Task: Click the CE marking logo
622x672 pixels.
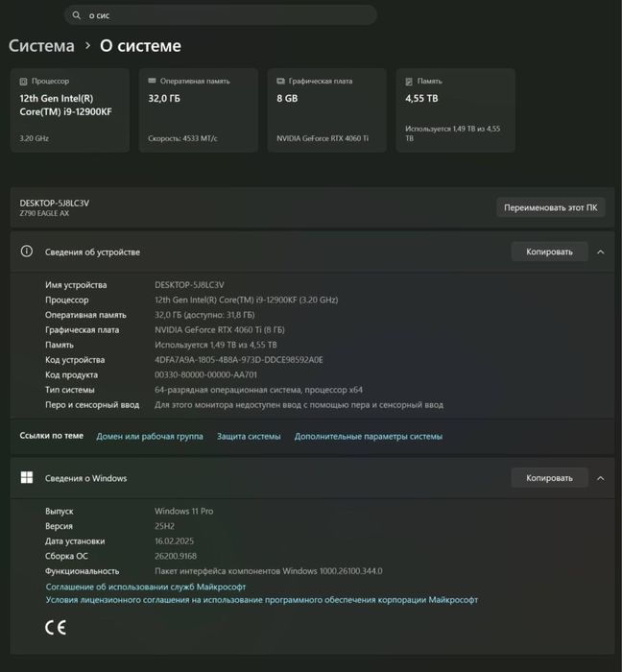Action: pyautogui.click(x=56, y=628)
